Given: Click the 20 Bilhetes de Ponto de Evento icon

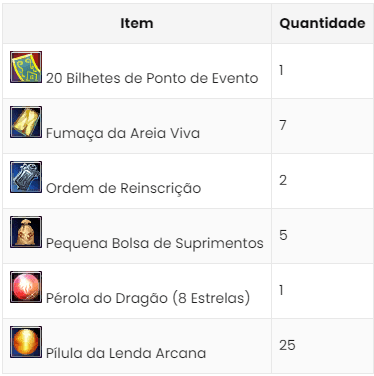Looking at the screenshot, I should coord(26,67).
